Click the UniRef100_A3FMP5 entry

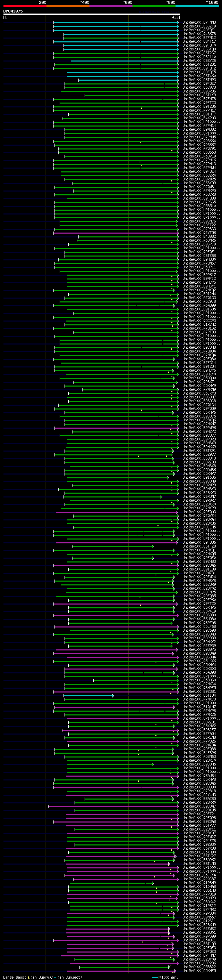[199, 592]
